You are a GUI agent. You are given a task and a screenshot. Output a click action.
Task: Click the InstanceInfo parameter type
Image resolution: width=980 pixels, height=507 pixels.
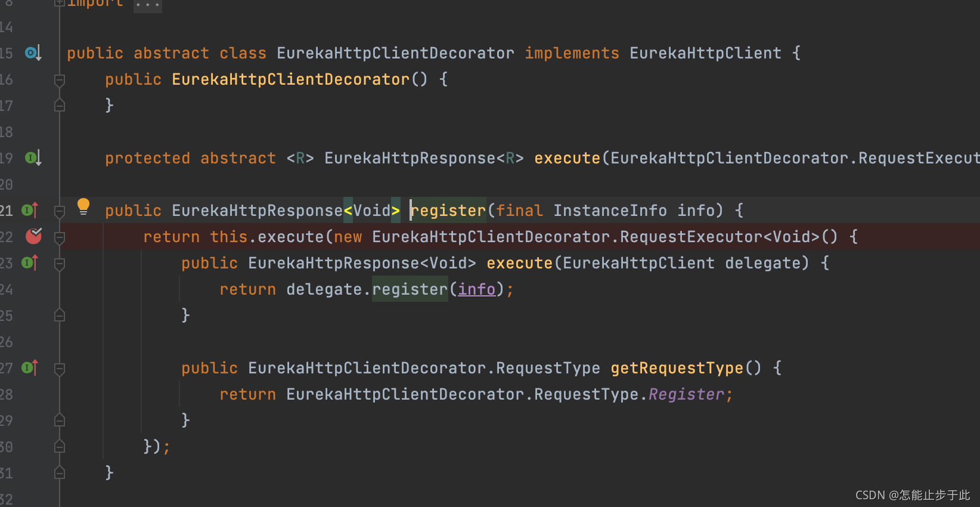click(610, 211)
